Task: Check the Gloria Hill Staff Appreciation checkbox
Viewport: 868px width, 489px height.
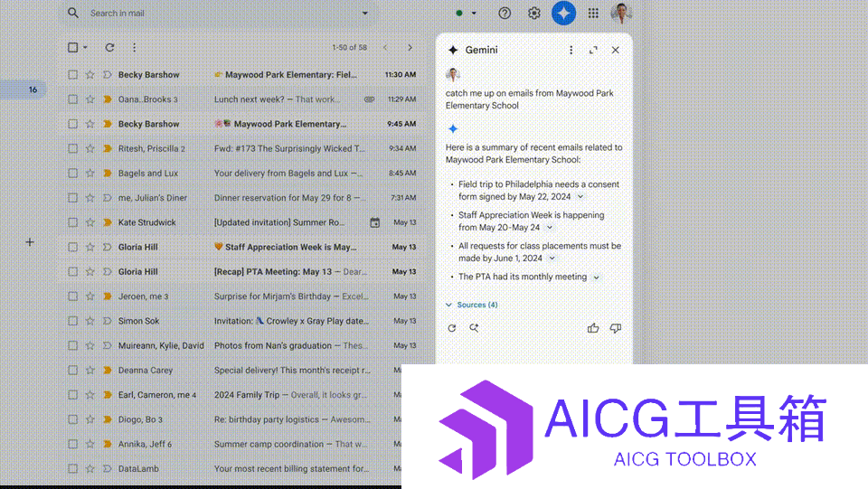Action: [x=72, y=247]
